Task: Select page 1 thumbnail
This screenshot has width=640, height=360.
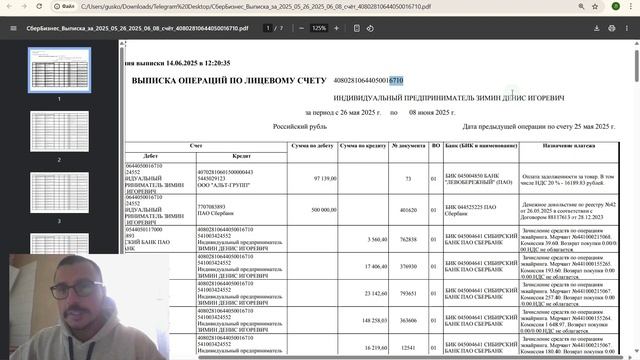Action: coord(60,70)
